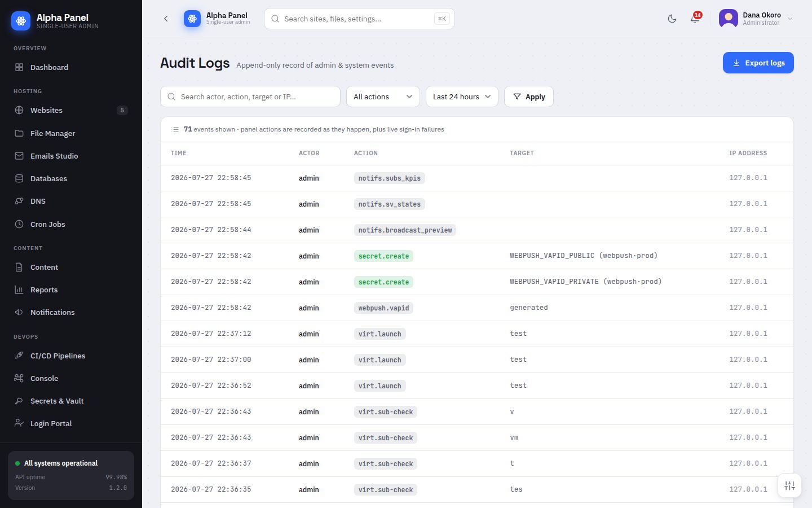The height and width of the screenshot is (508, 812).
Task: Click the 'generated' target cell
Action: [529, 308]
